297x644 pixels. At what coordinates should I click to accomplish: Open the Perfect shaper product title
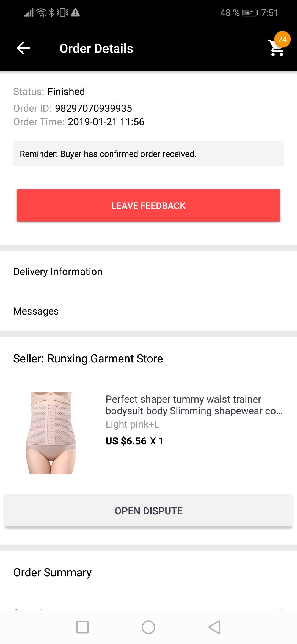(x=194, y=405)
